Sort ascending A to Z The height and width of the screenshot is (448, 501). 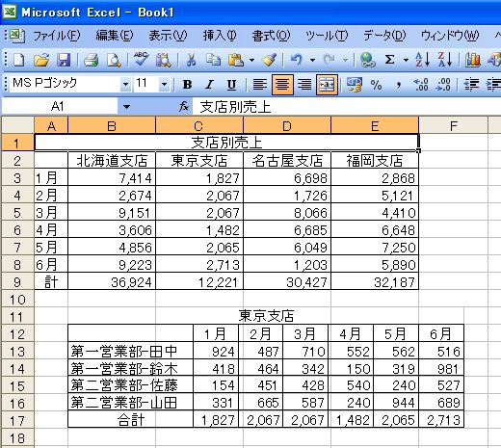click(422, 60)
